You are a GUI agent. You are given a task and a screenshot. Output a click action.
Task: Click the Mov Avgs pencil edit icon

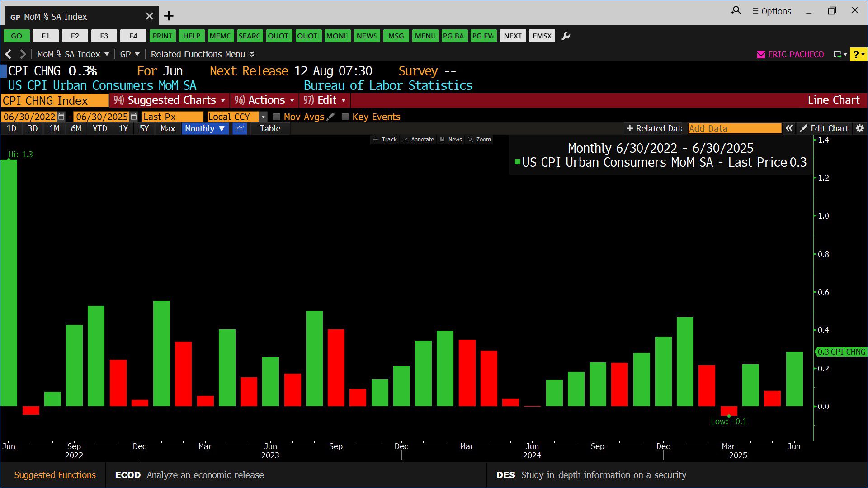(x=331, y=117)
